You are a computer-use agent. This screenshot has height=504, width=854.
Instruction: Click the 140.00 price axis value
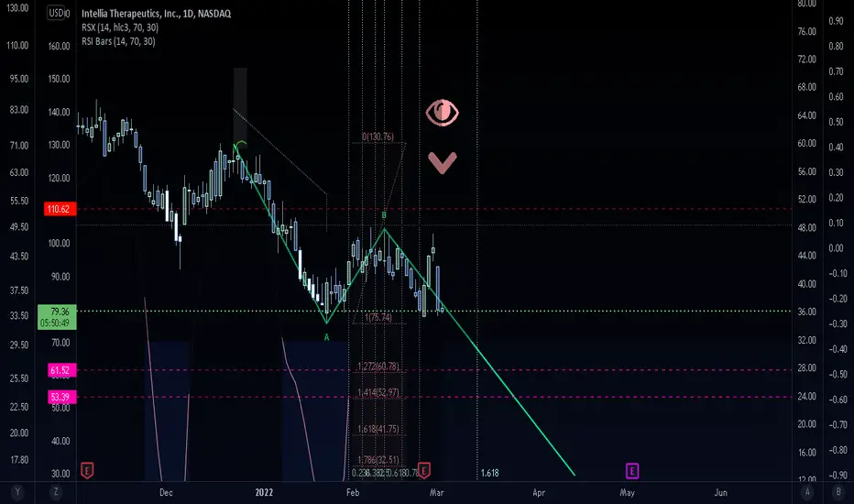pyautogui.click(x=60, y=112)
